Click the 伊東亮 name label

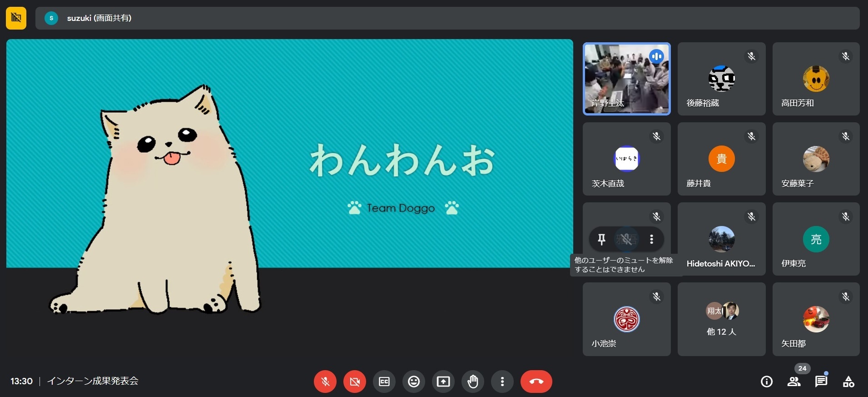coord(794,264)
